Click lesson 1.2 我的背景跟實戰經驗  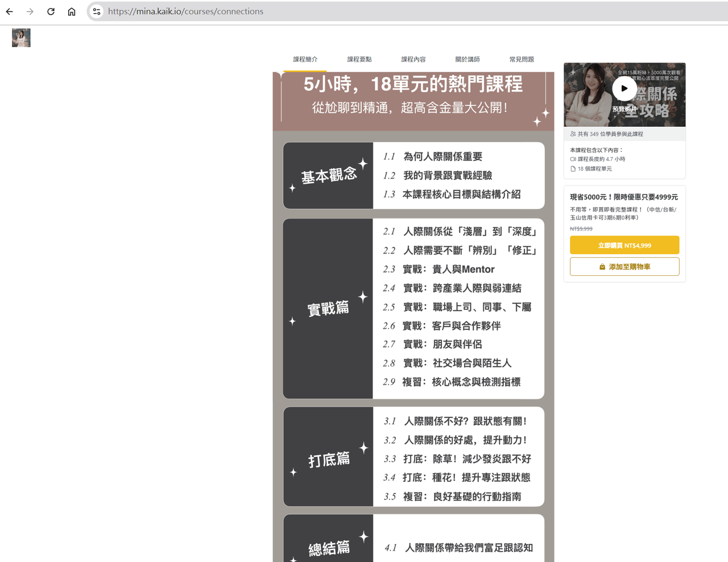[x=437, y=175]
